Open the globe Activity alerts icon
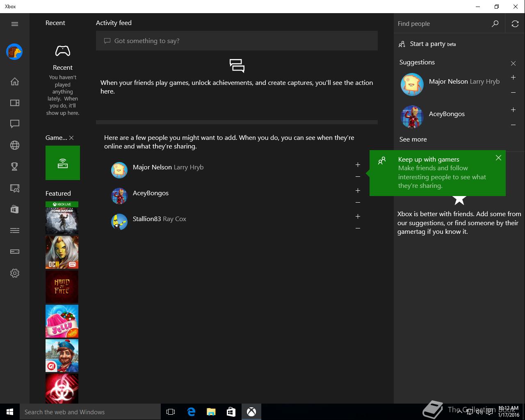525x420 pixels. (15, 145)
